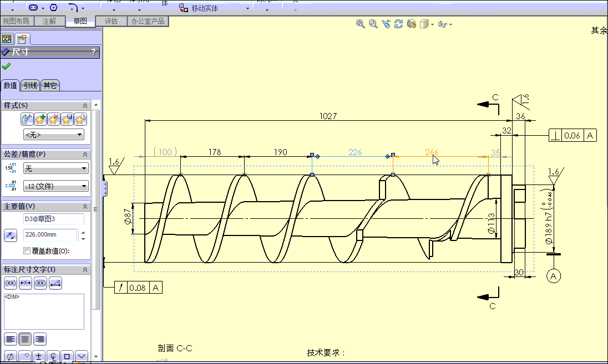Image resolution: width=608 pixels, height=364 pixels.
Task: Switch to 注解 tab
Action: click(x=49, y=21)
